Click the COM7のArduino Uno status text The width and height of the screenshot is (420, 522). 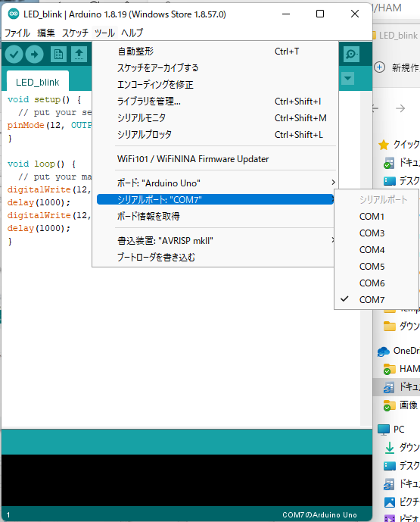click(319, 514)
